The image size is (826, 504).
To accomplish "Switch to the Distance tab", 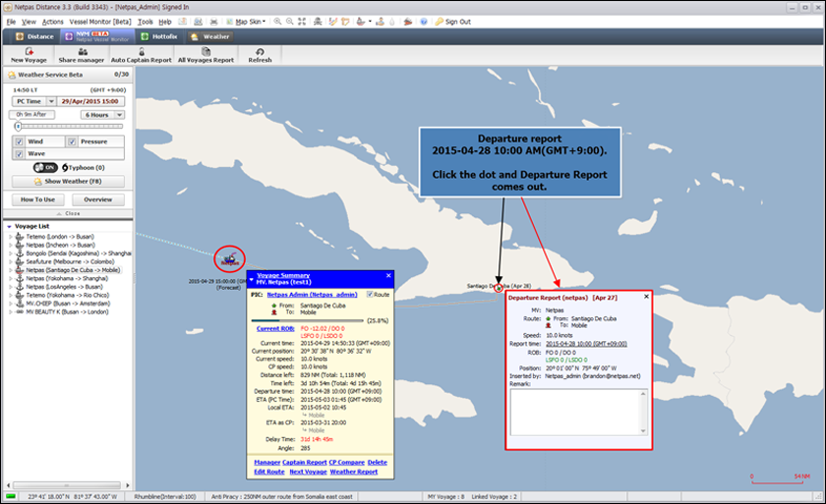I will tap(34, 36).
